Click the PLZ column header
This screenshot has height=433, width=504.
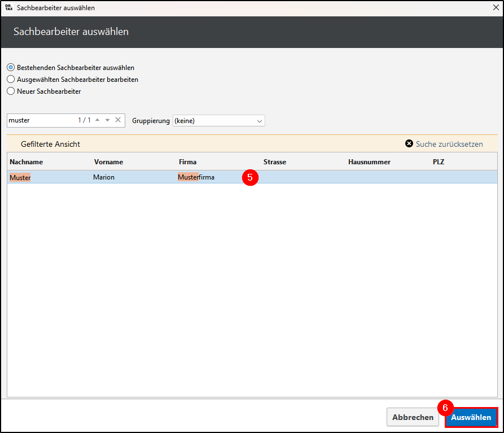439,162
